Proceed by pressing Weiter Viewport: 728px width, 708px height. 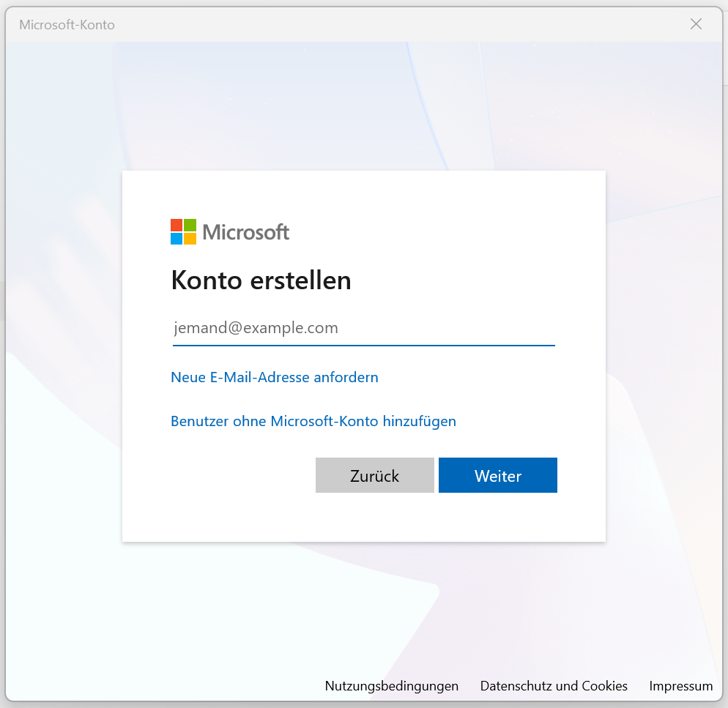click(497, 475)
